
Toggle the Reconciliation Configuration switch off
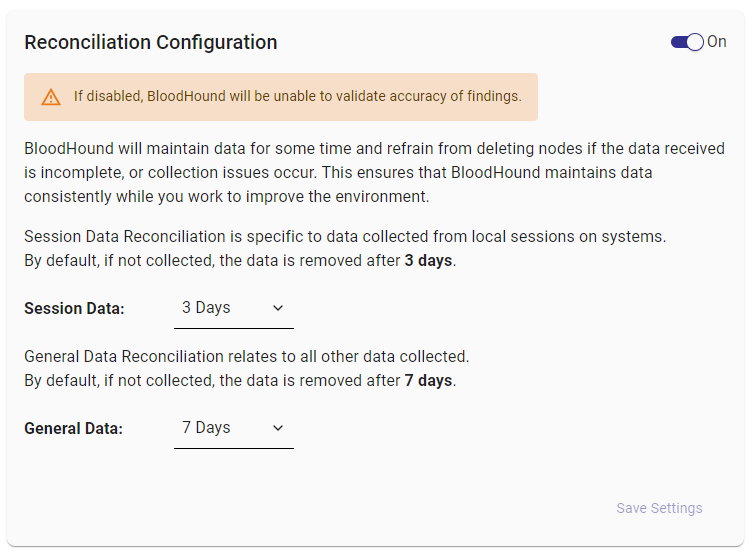[687, 42]
